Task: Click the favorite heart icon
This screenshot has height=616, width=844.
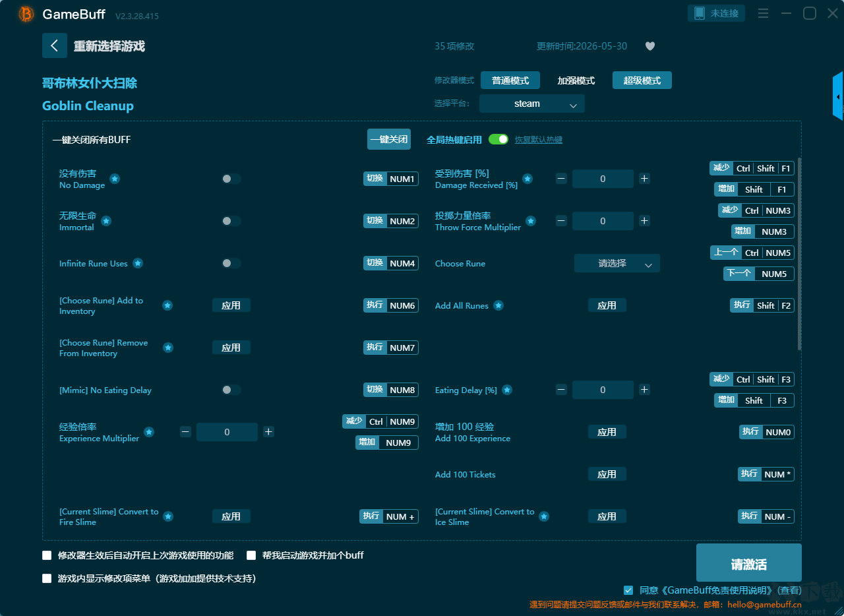Action: click(x=650, y=46)
